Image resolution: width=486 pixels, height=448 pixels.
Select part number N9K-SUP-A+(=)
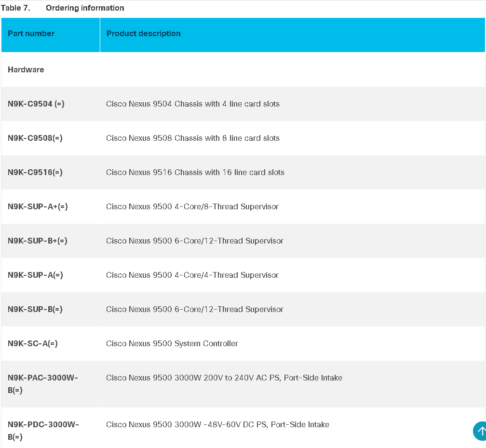click(38, 206)
